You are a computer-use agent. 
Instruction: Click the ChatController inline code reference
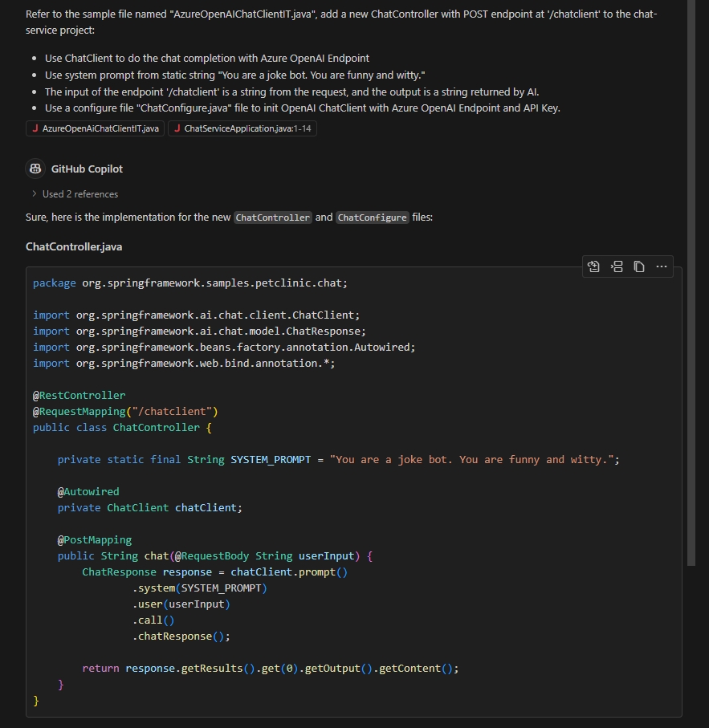pyautogui.click(x=272, y=218)
